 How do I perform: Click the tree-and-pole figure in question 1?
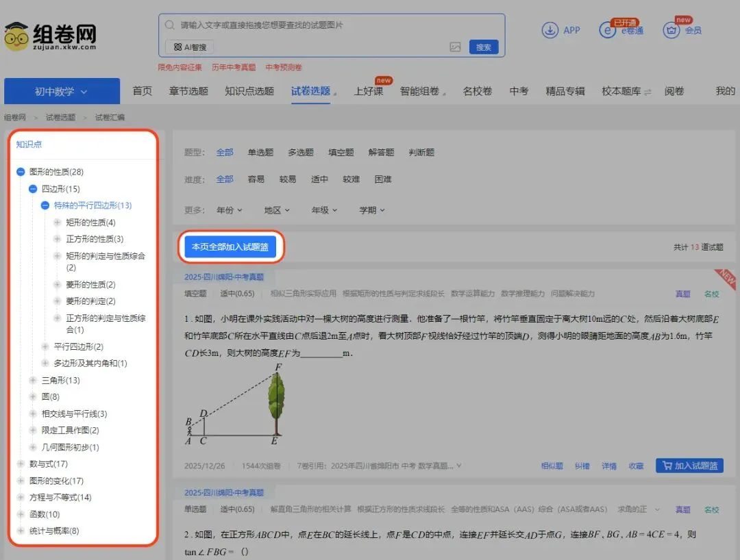tap(236, 405)
